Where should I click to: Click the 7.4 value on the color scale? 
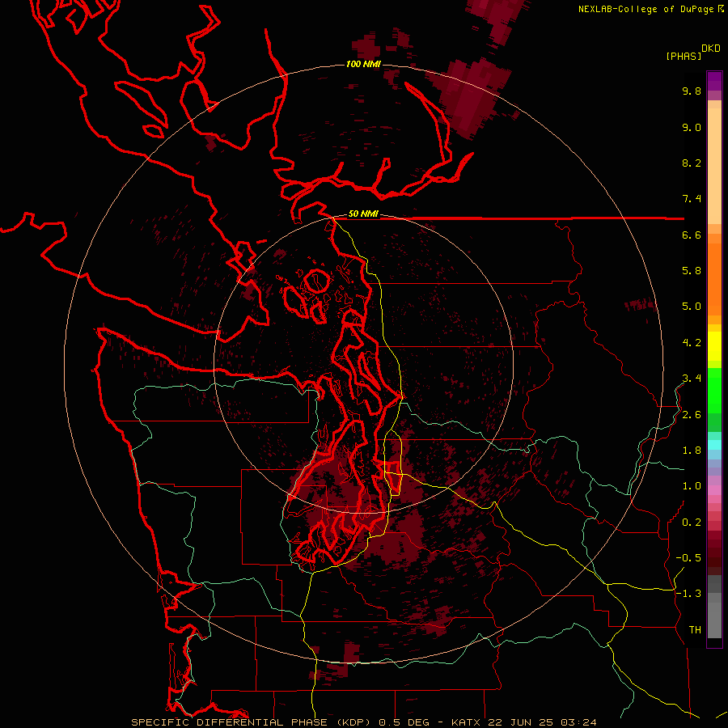tap(692, 199)
